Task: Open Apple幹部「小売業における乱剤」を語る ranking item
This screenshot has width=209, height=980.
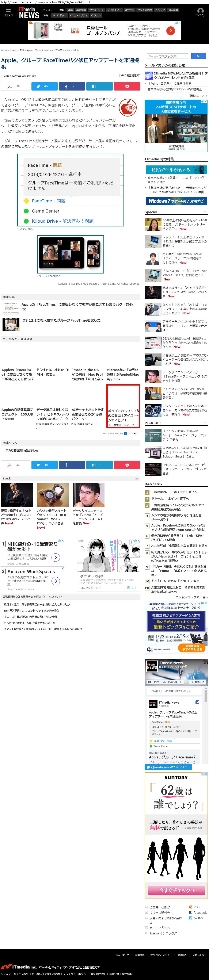Action: click(x=179, y=545)
